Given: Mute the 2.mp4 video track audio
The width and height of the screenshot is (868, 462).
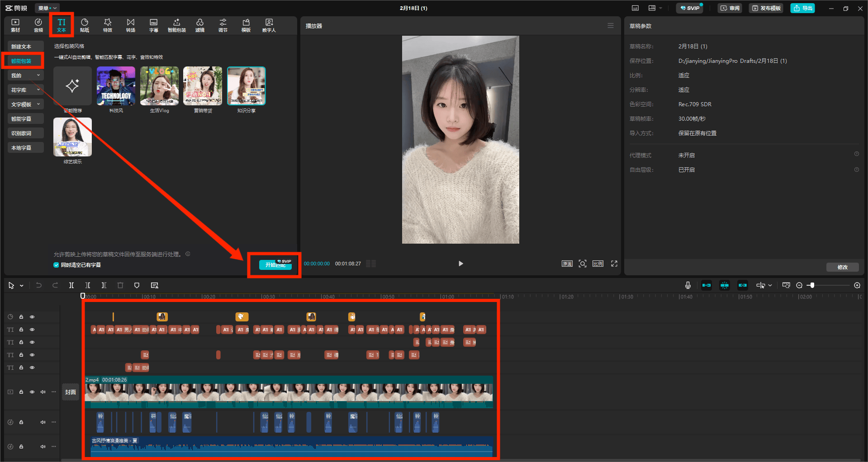Looking at the screenshot, I should coord(43,392).
